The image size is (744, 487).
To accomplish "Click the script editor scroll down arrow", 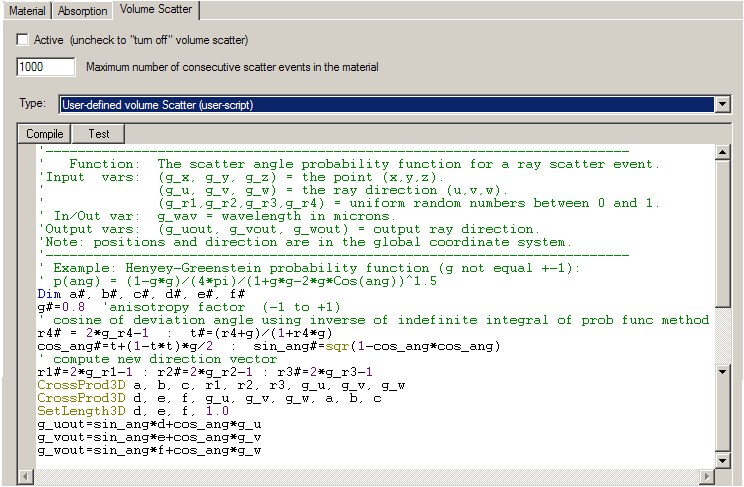I will point(719,461).
